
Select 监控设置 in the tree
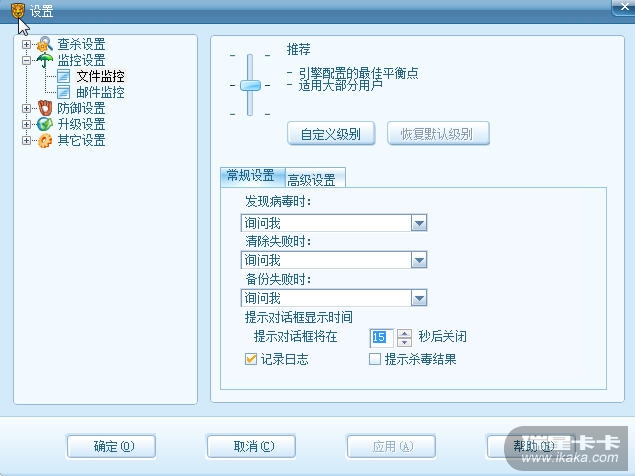(81, 60)
